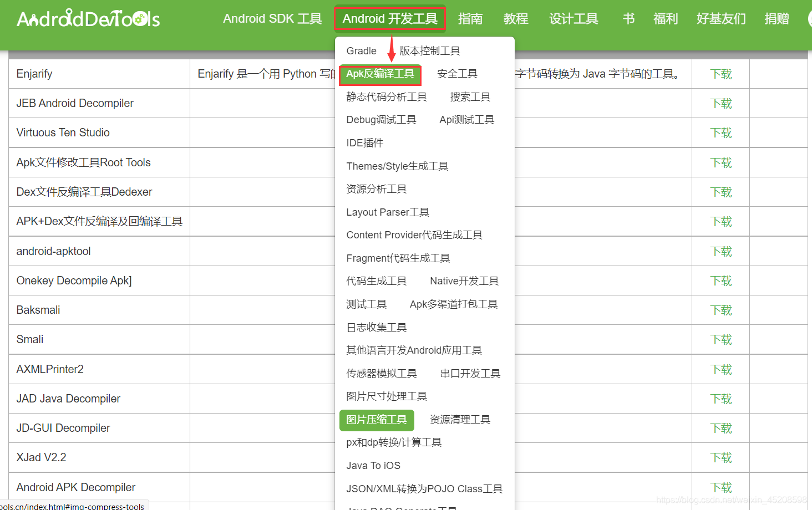Click the AXMLPrinter2 name cell
The width and height of the screenshot is (812, 510).
[x=99, y=369]
